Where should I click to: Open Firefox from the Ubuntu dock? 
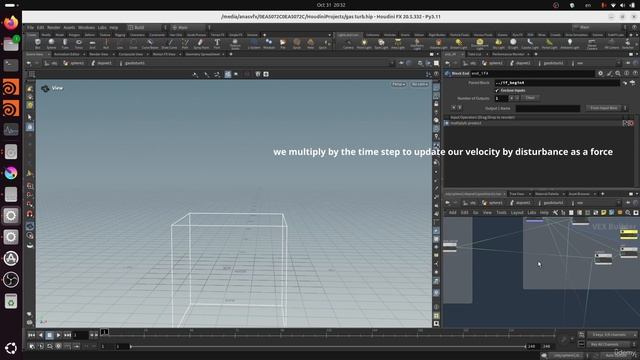click(x=11, y=22)
